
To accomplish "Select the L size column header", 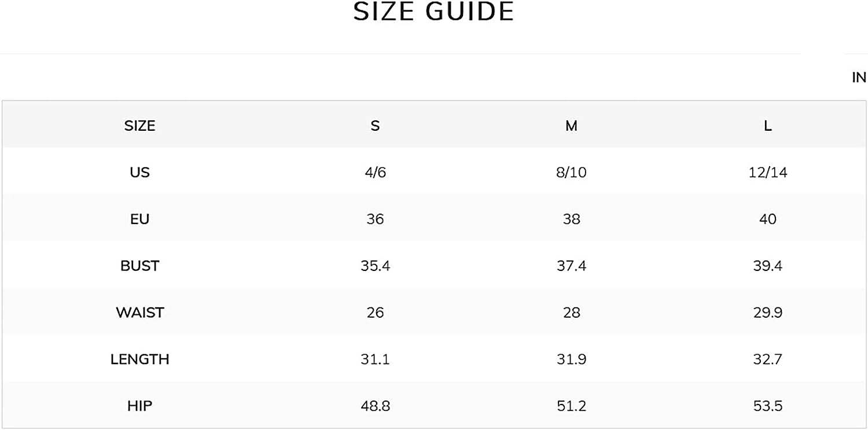I will tap(767, 126).
